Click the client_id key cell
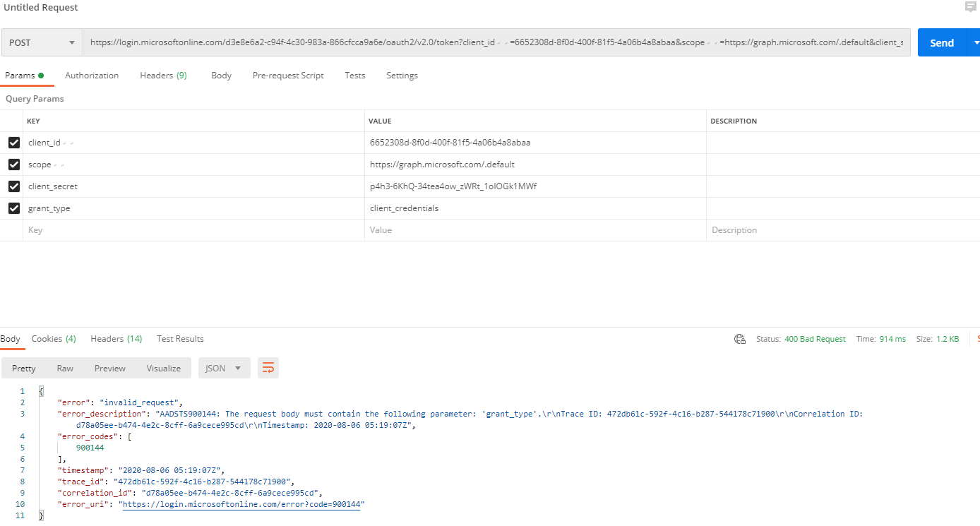 [193, 143]
